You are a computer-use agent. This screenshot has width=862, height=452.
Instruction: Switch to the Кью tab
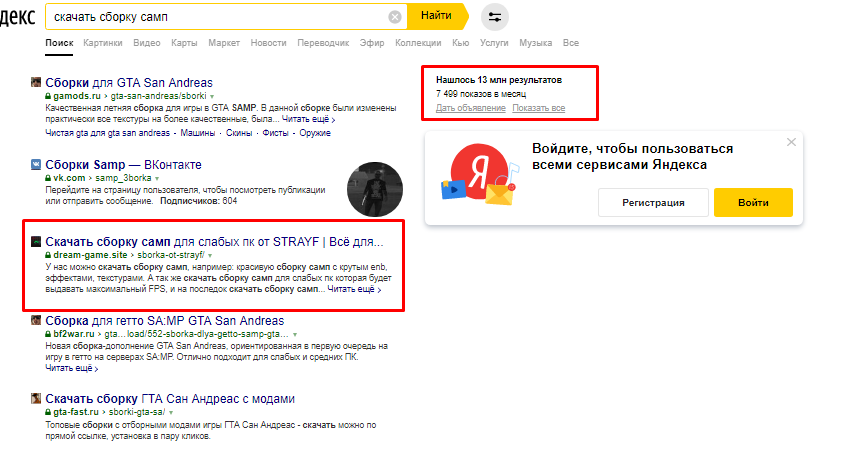[461, 43]
